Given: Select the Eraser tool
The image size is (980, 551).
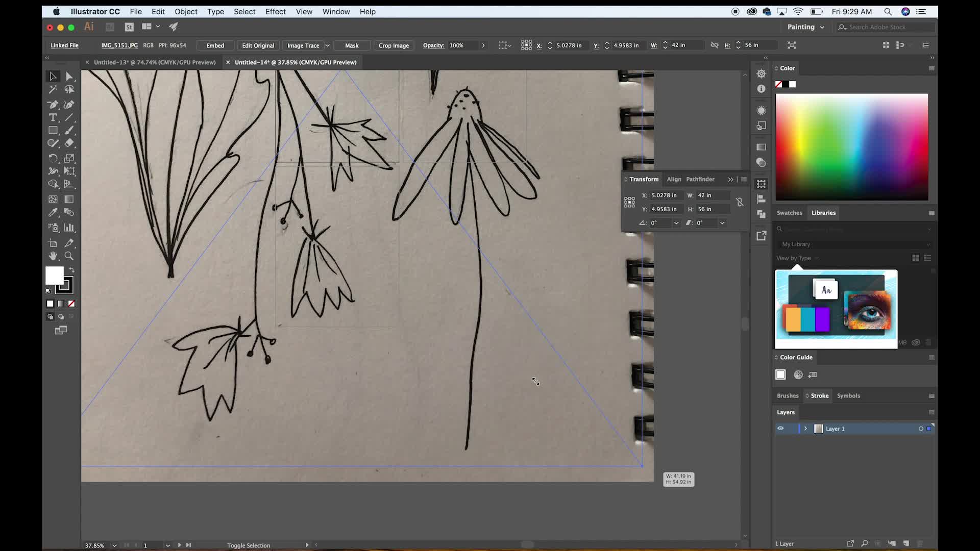Looking at the screenshot, I should [x=69, y=143].
